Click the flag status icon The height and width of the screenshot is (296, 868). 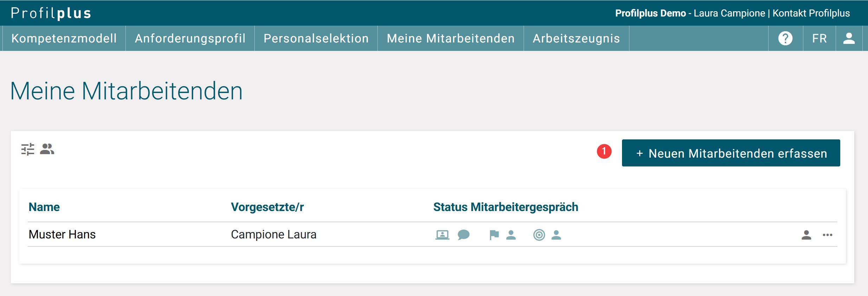[x=494, y=235]
